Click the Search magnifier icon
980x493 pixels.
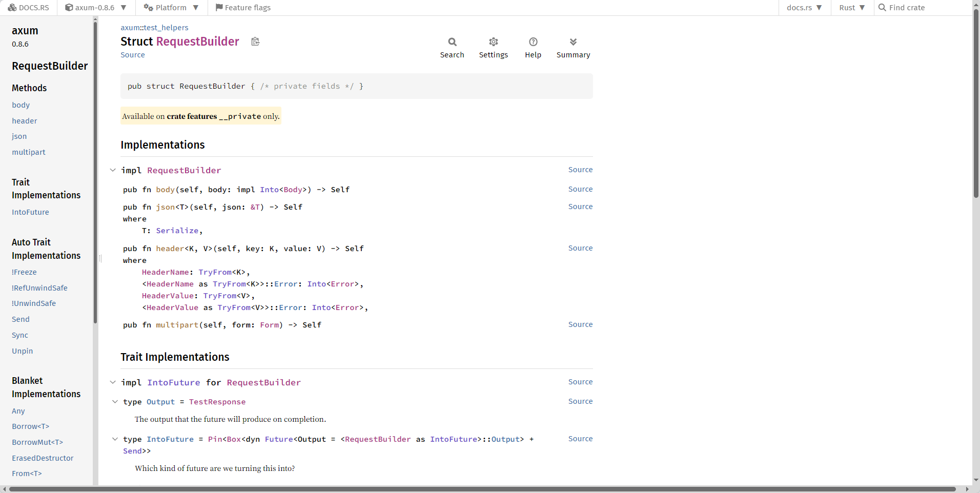tap(452, 42)
